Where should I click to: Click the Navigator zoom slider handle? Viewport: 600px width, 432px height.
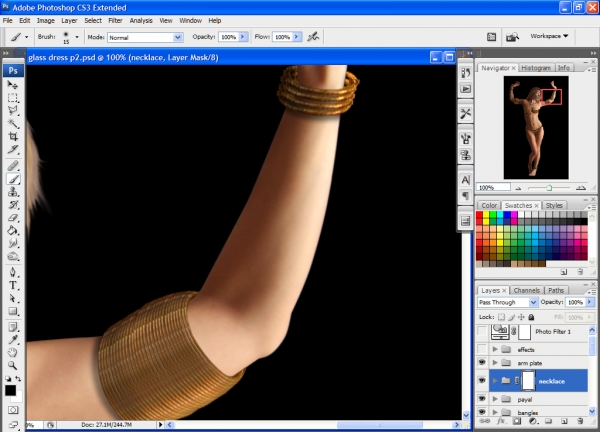pyautogui.click(x=549, y=187)
